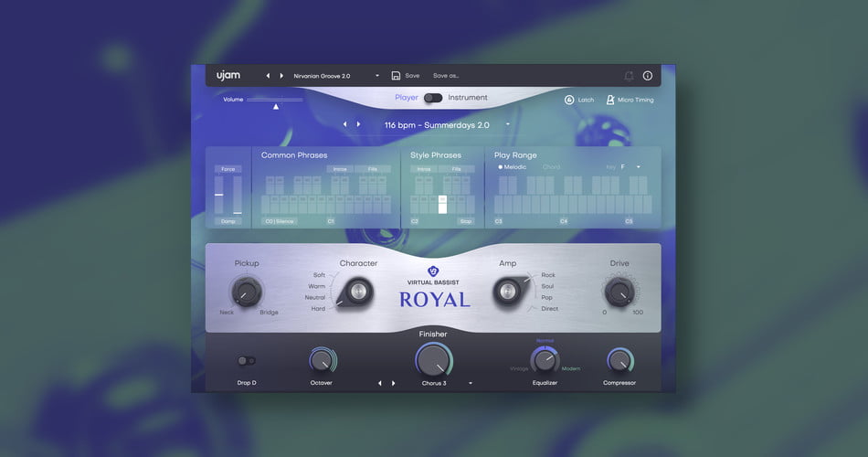The width and height of the screenshot is (868, 457).
Task: Select Fills tab in Common Phrases
Action: [x=373, y=169]
